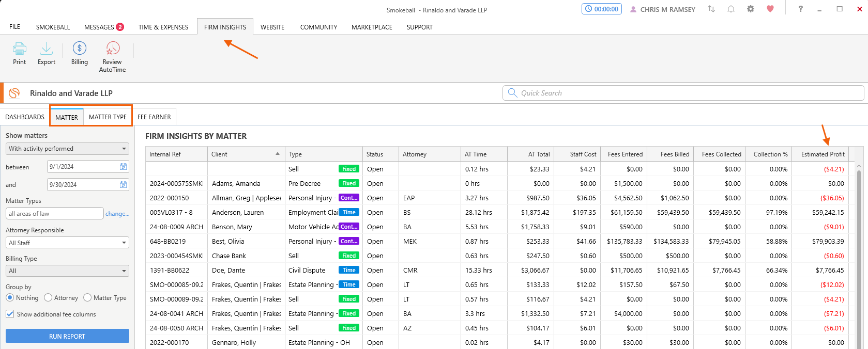
Task: Switch to MATTER TYPE tab
Action: pyautogui.click(x=108, y=117)
